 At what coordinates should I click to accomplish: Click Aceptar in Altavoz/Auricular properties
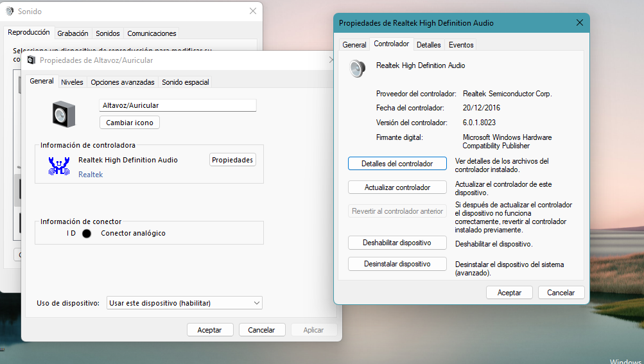coord(210,330)
